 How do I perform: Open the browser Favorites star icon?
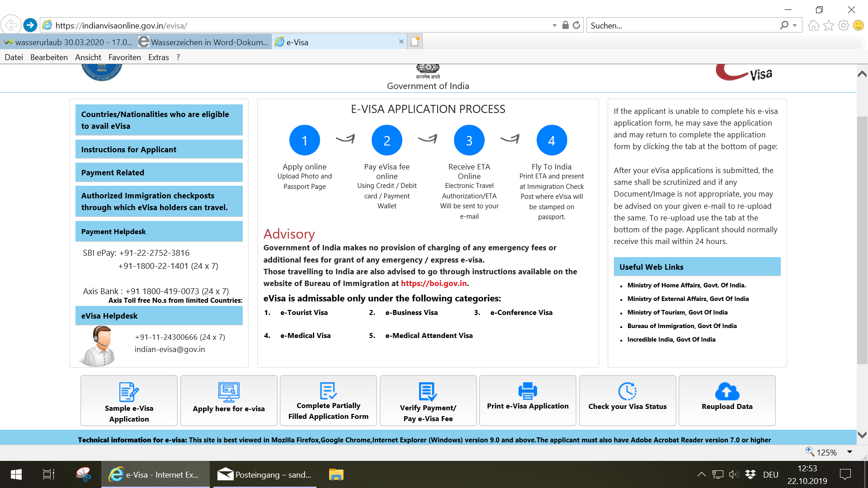[829, 25]
